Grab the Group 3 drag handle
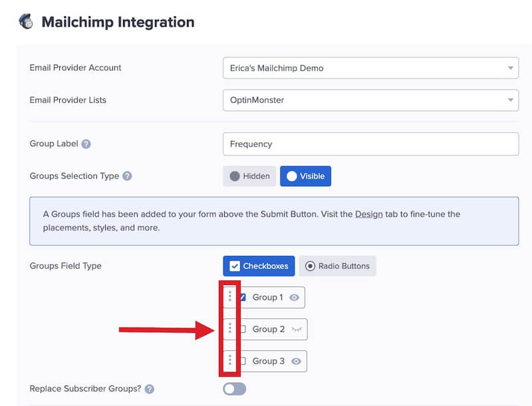The height and width of the screenshot is (406, 532). point(230,360)
